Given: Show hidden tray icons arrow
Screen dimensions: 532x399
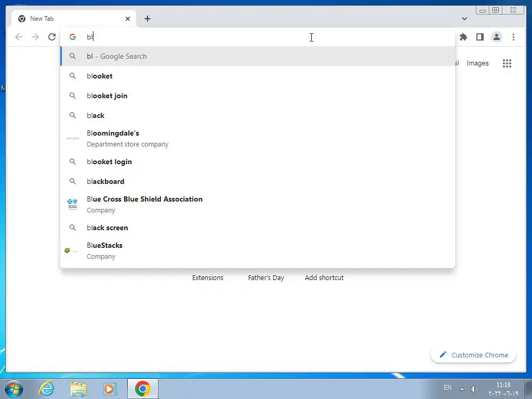Looking at the screenshot, I should pyautogui.click(x=462, y=389).
